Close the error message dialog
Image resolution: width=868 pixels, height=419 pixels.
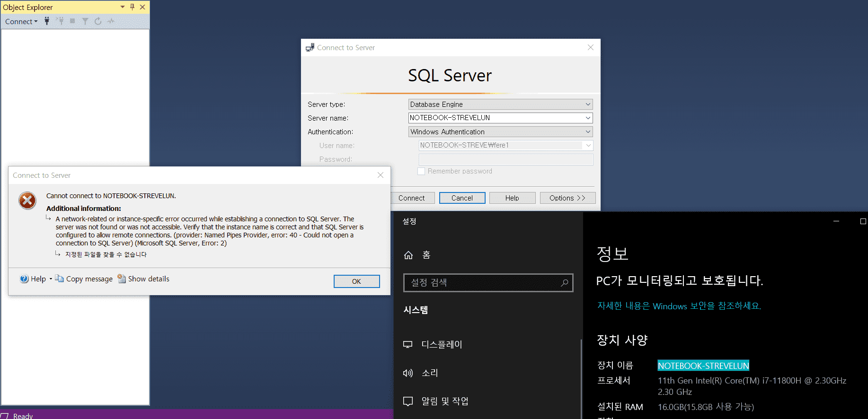(381, 175)
